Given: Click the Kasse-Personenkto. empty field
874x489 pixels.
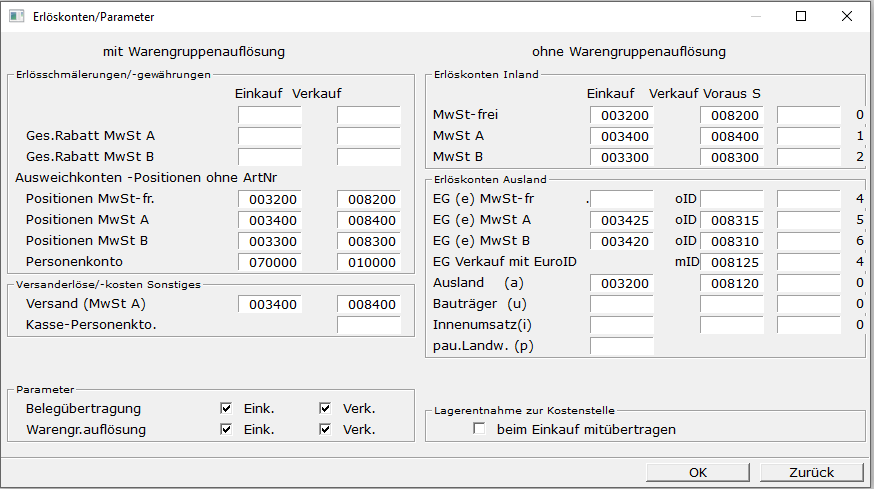Looking at the screenshot, I should (368, 325).
